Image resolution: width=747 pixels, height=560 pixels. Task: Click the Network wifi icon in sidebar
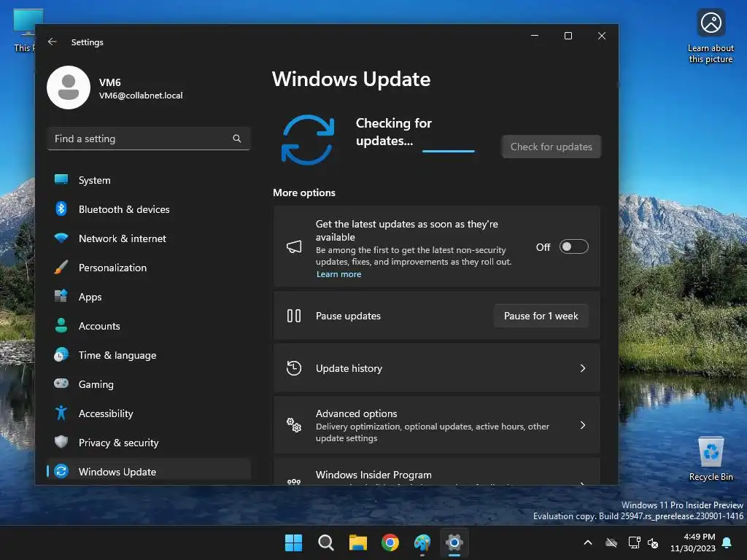pos(61,238)
